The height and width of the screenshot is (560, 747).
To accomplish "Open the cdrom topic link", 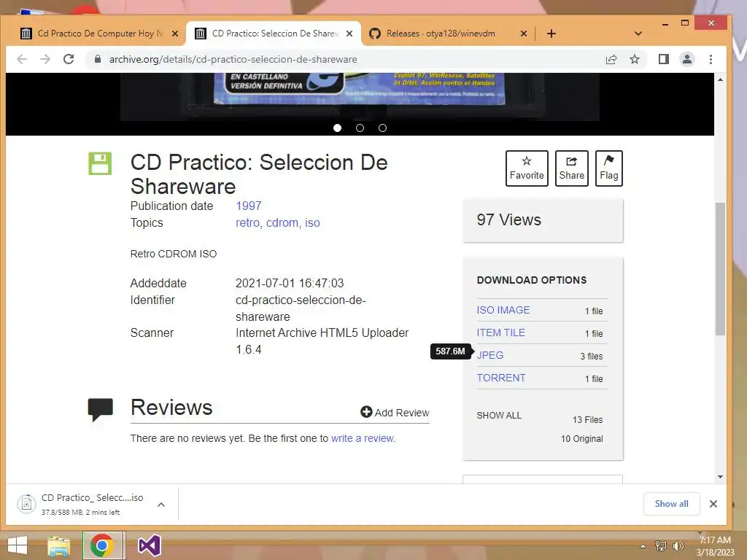I will click(x=282, y=223).
